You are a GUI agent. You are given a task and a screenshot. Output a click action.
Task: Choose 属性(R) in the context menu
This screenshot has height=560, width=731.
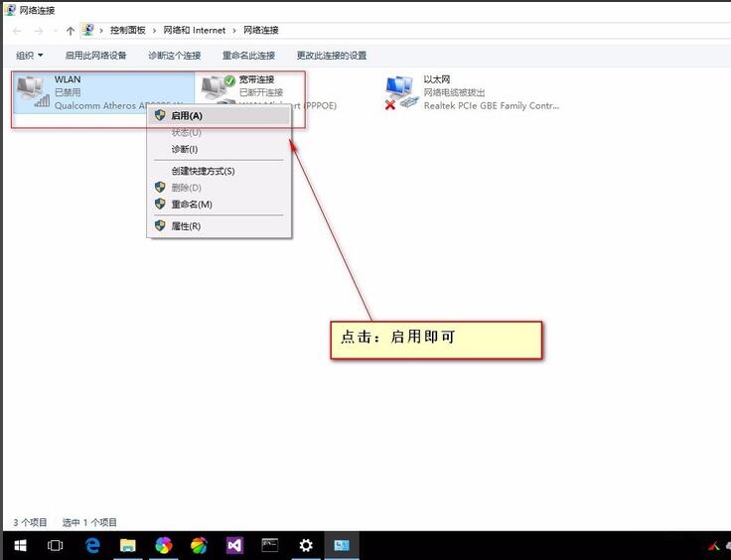click(186, 226)
